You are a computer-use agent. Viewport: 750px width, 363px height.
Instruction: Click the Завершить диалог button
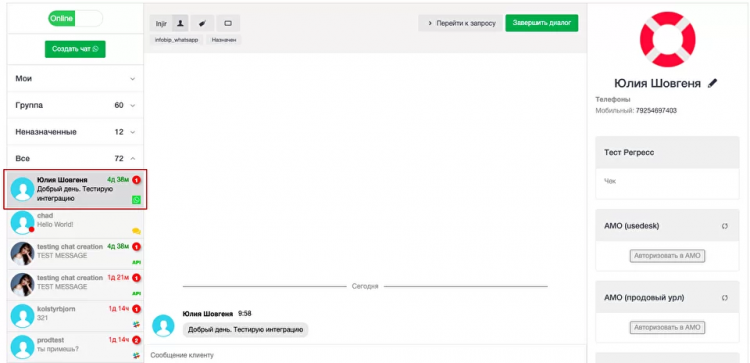click(541, 23)
